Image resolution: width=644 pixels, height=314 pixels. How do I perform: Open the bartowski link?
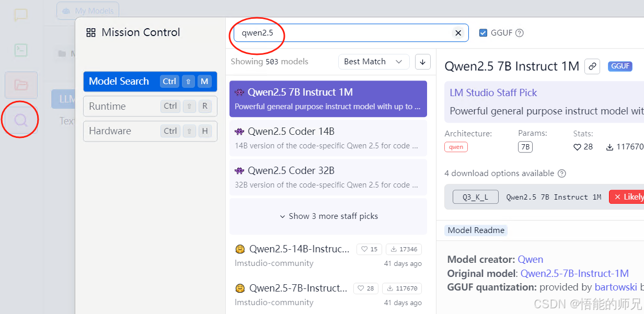(616, 287)
